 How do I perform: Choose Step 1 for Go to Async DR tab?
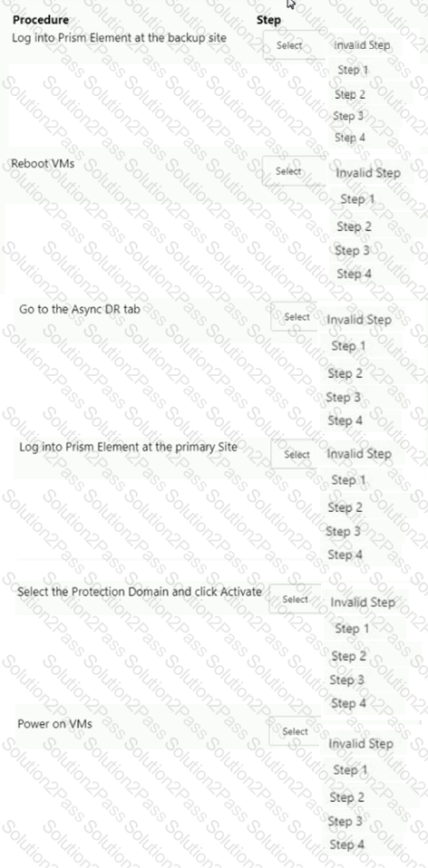pyautogui.click(x=348, y=346)
